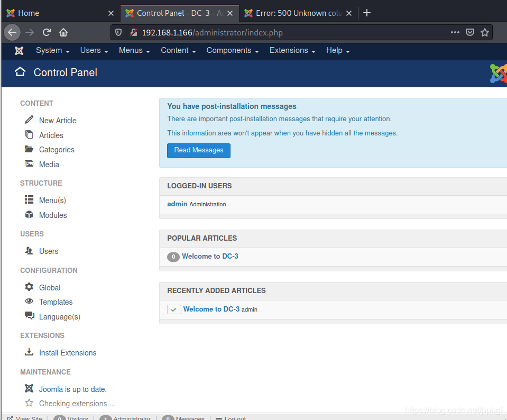Click the browser forward arrow
The height and width of the screenshot is (420, 507).
pyautogui.click(x=30, y=32)
